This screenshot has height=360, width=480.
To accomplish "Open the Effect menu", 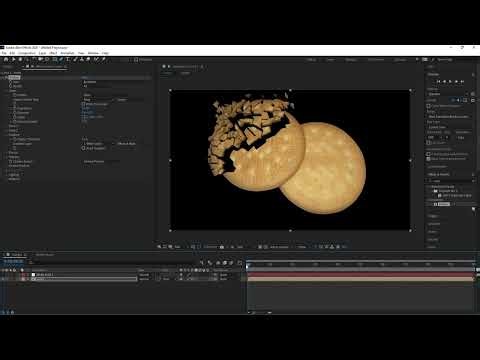I will point(53,53).
